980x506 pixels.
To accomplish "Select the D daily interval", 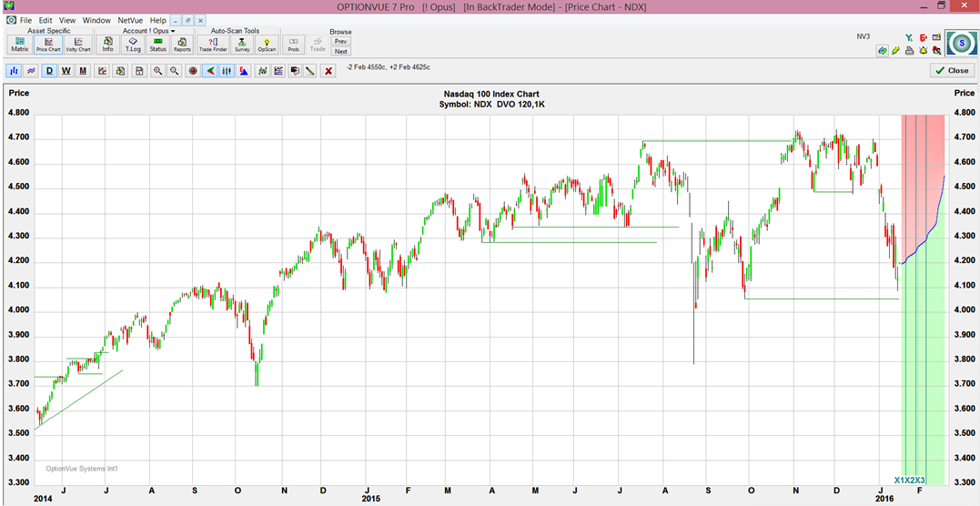I will [x=50, y=71].
